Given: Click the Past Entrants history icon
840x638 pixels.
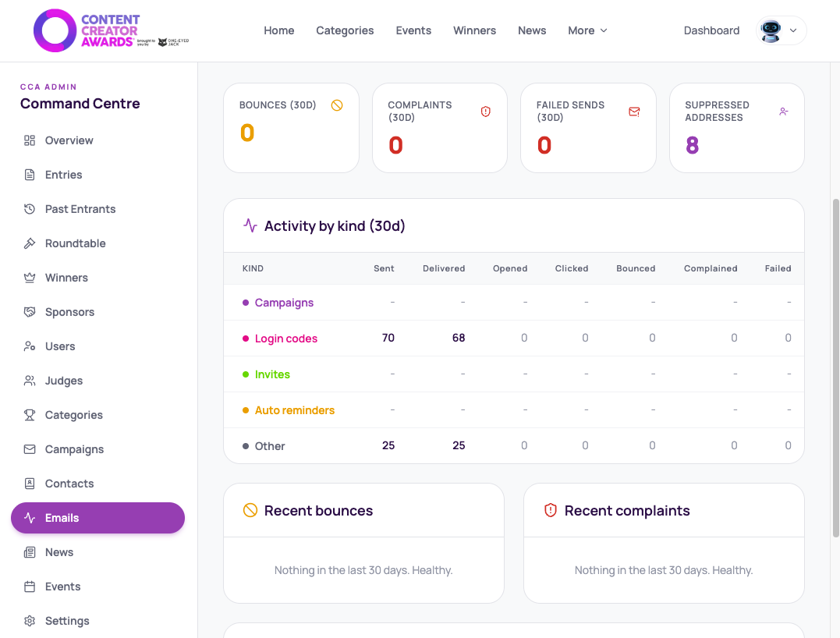Looking at the screenshot, I should pos(30,209).
